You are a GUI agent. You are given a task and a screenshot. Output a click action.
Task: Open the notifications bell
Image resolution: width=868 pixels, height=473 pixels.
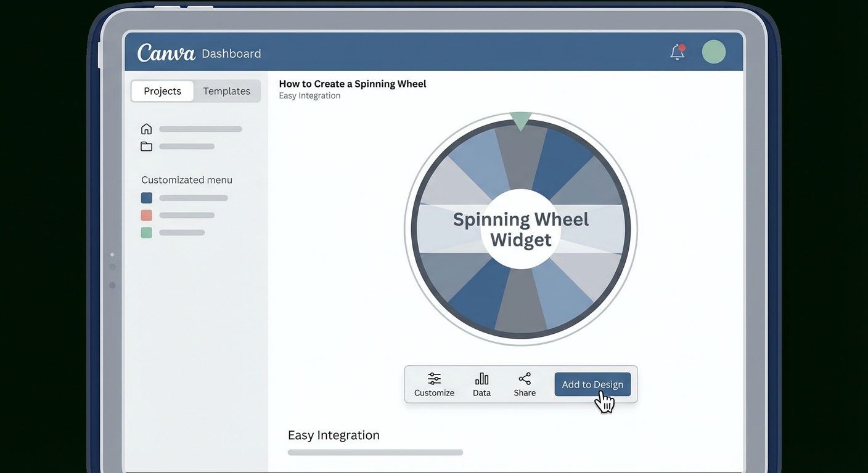[x=678, y=52]
